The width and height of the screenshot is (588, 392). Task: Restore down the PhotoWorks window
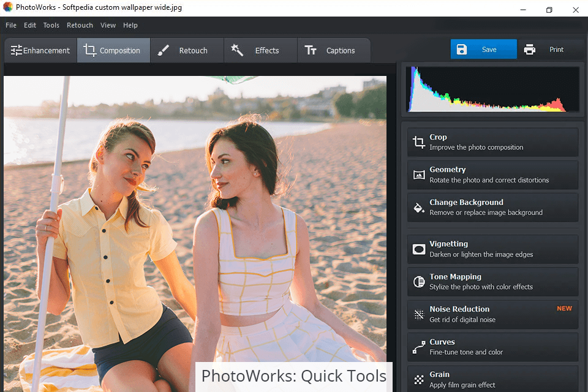point(549,10)
